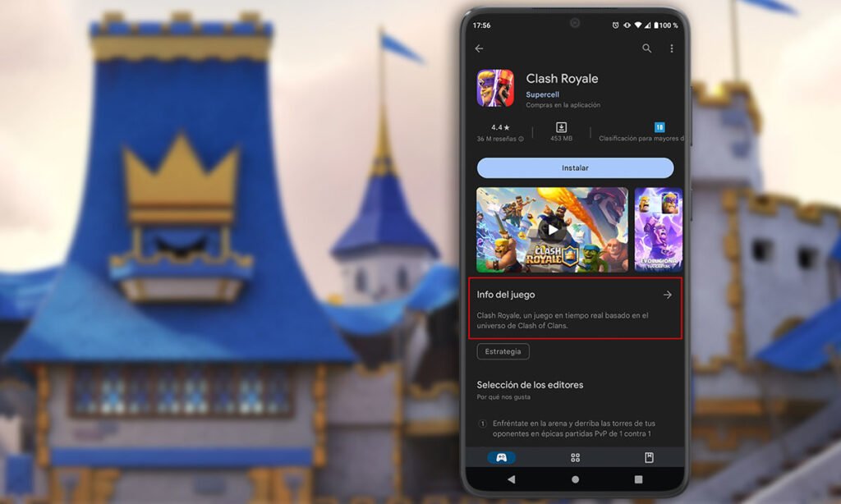Tap Selección de los editores heading
841x504 pixels.
tap(530, 385)
